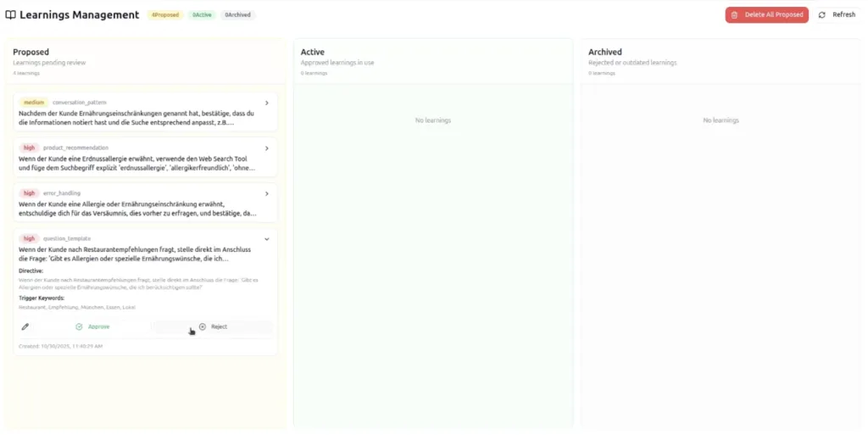Click the Refresh circular arrows icon

click(x=821, y=14)
